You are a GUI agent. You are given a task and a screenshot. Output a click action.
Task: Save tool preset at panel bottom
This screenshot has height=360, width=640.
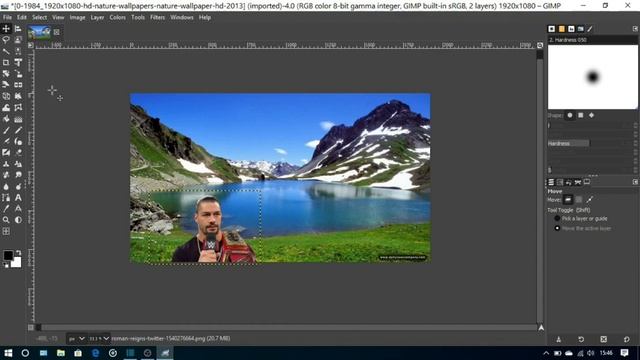(x=558, y=339)
